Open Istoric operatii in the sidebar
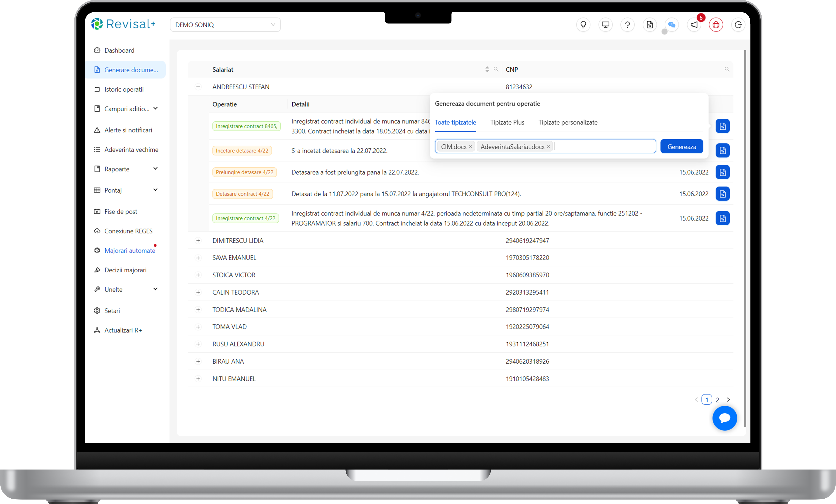This screenshot has height=504, width=836. point(125,89)
